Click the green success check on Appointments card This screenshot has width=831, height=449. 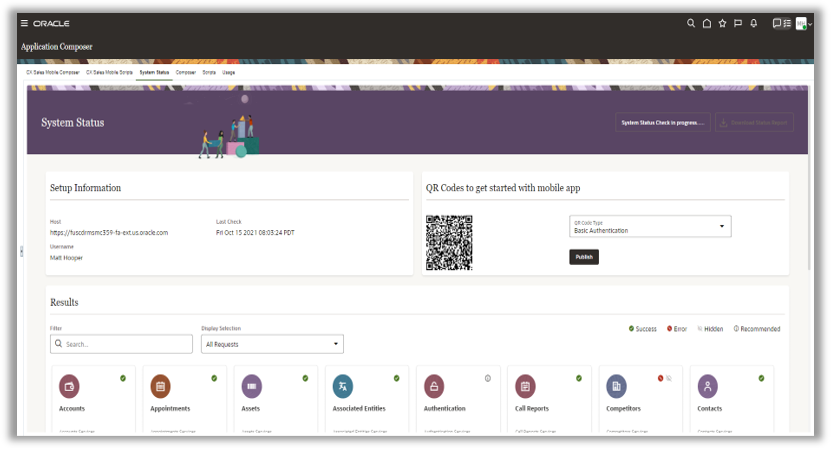pyautogui.click(x=214, y=378)
